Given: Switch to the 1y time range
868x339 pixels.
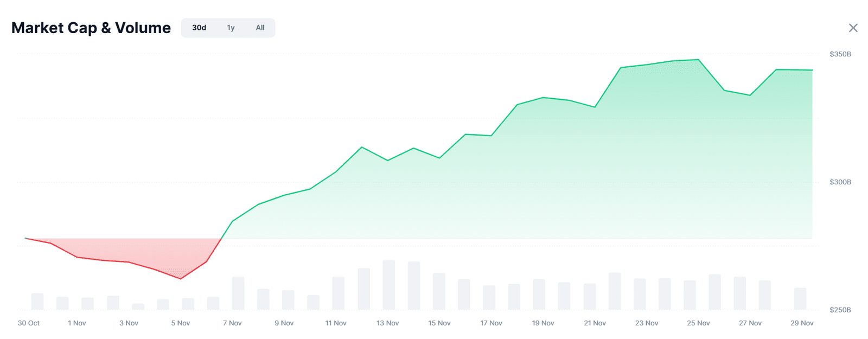Looking at the screenshot, I should (x=231, y=28).
